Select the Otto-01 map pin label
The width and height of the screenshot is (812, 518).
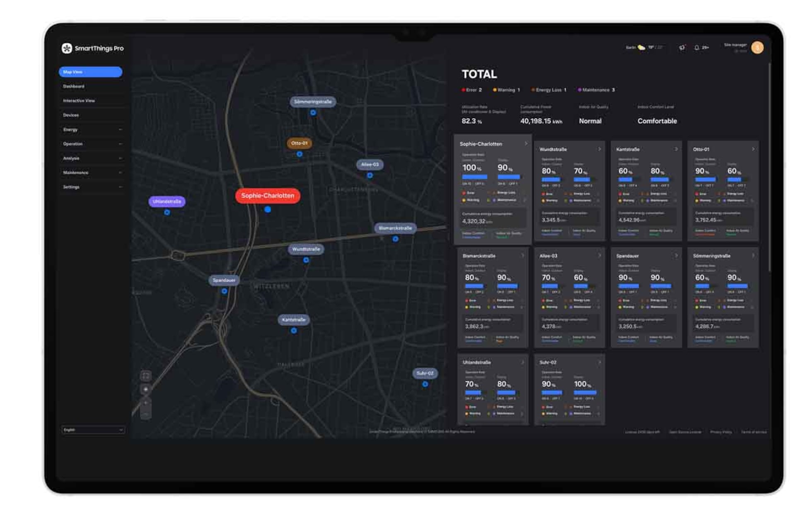pos(299,143)
